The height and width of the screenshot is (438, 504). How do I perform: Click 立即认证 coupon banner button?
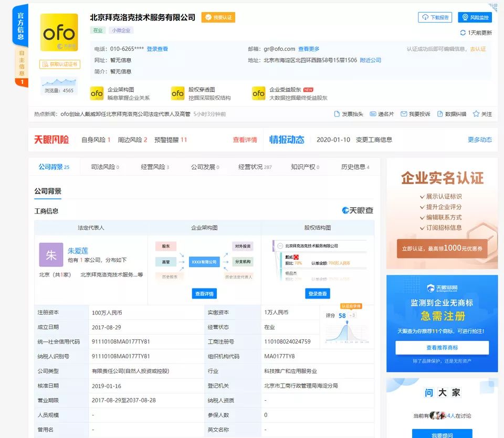click(442, 248)
